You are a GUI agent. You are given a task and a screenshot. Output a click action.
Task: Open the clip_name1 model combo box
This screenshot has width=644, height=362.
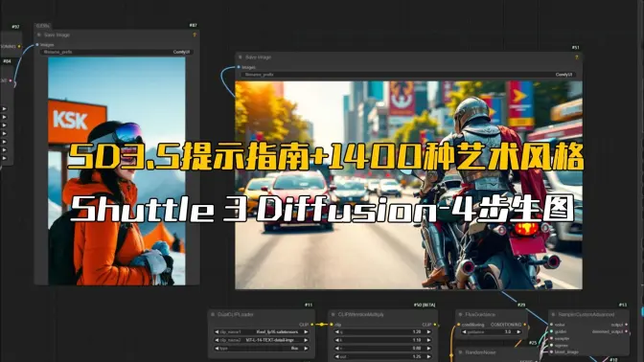262,332
